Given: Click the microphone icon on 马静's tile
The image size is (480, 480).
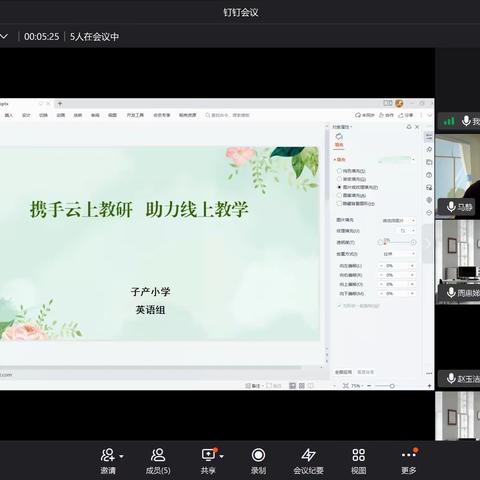Looking at the screenshot, I should point(451,207).
